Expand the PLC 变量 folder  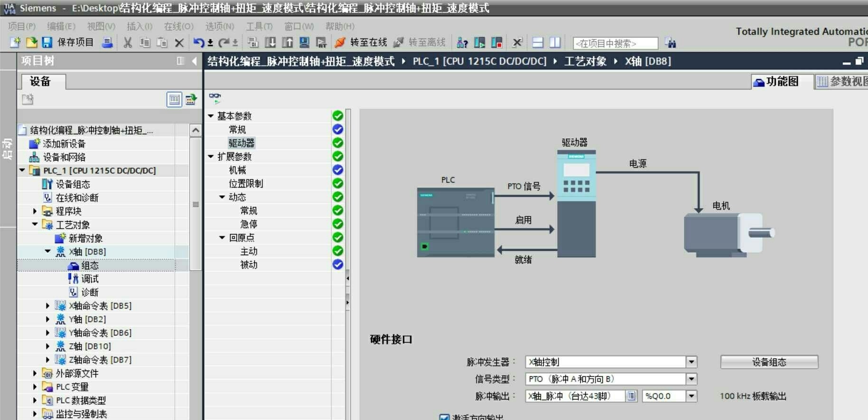tap(35, 387)
